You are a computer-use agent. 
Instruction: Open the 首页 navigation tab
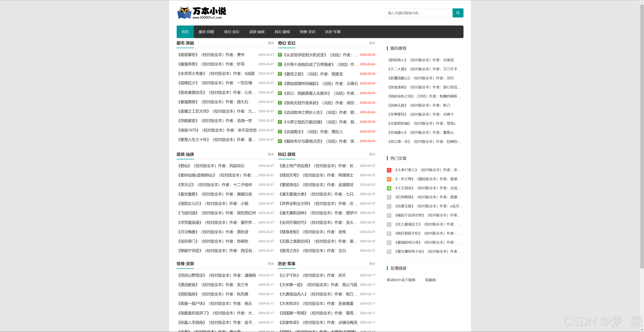click(185, 32)
